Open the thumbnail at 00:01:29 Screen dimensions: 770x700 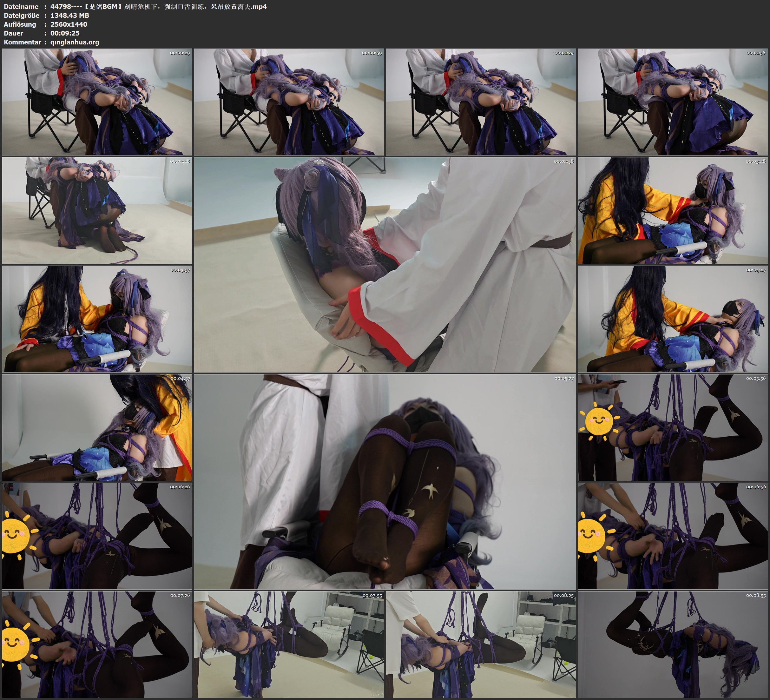[481, 102]
